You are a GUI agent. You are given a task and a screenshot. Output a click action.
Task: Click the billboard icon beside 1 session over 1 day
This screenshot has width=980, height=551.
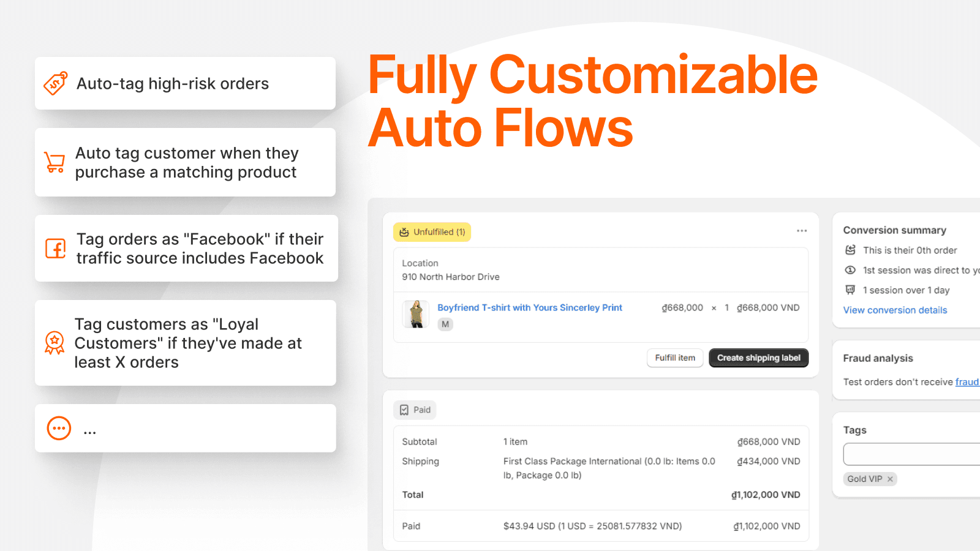850,290
